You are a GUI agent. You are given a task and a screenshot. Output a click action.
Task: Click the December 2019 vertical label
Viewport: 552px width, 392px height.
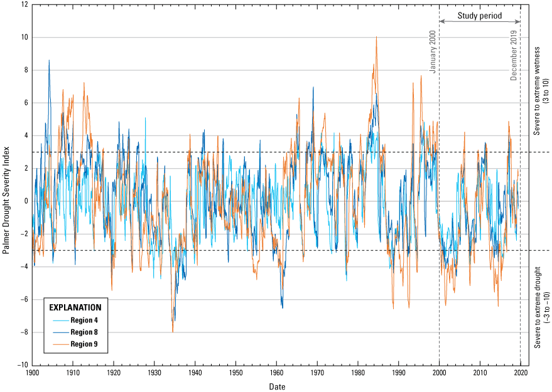(x=514, y=55)
